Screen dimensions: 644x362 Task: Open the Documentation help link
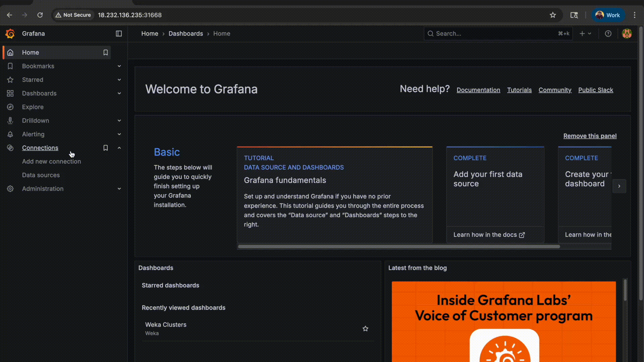click(x=478, y=90)
